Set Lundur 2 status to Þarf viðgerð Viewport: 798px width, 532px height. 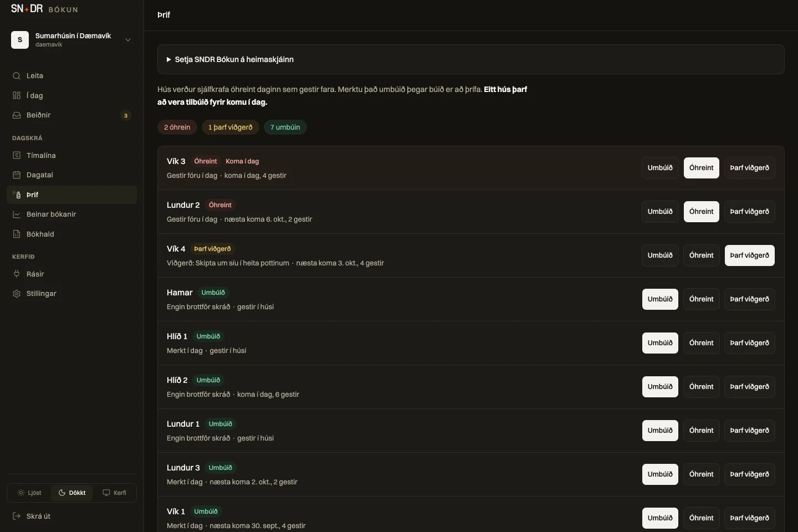[749, 212]
